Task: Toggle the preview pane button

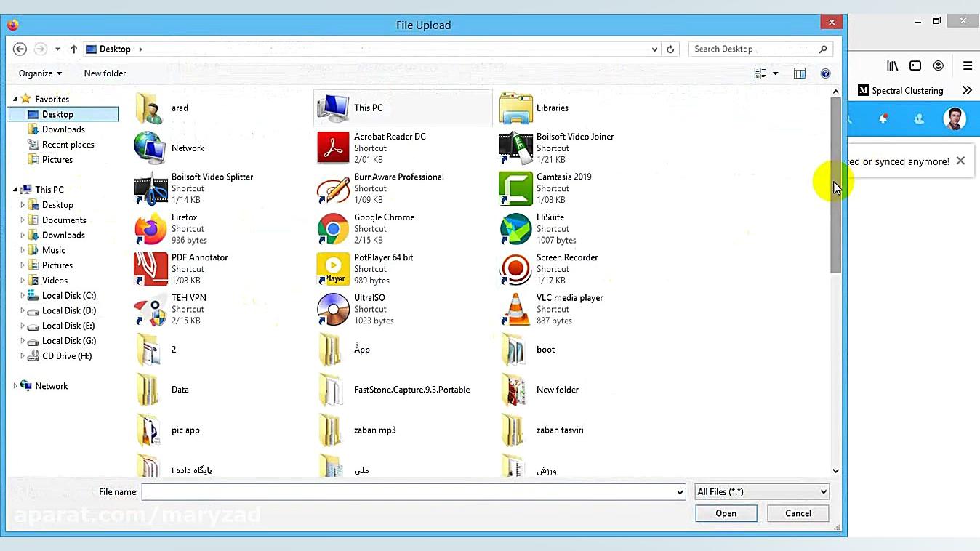Action: tap(800, 73)
